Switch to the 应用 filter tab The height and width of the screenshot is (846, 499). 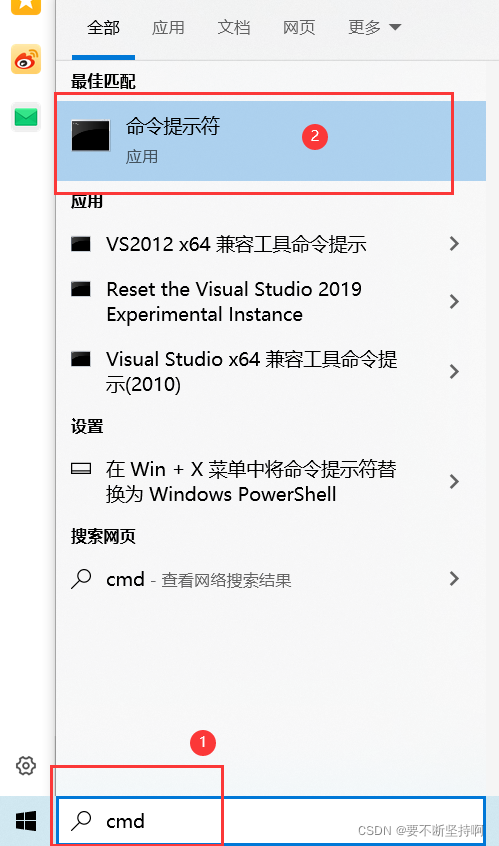click(168, 28)
